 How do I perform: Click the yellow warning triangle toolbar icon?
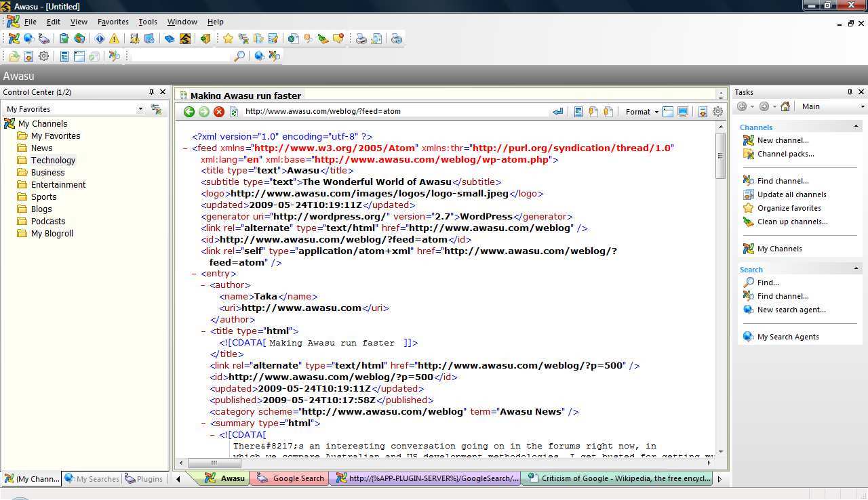coord(114,39)
